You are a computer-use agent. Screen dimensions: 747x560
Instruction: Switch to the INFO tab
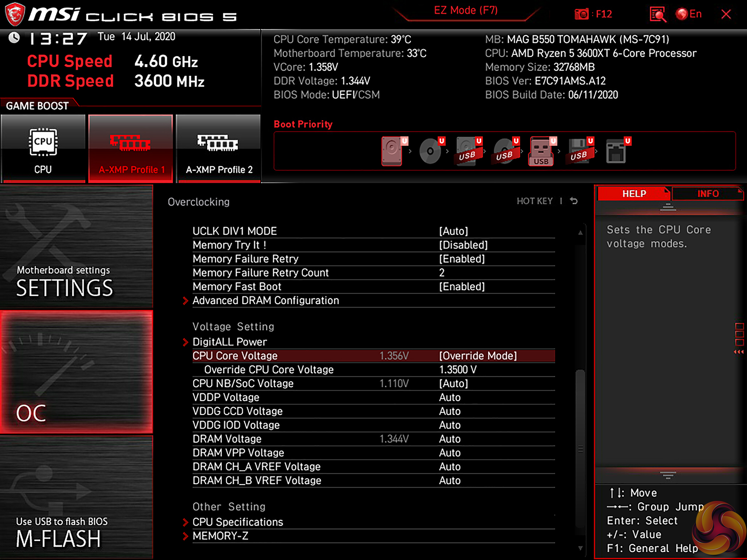[708, 194]
